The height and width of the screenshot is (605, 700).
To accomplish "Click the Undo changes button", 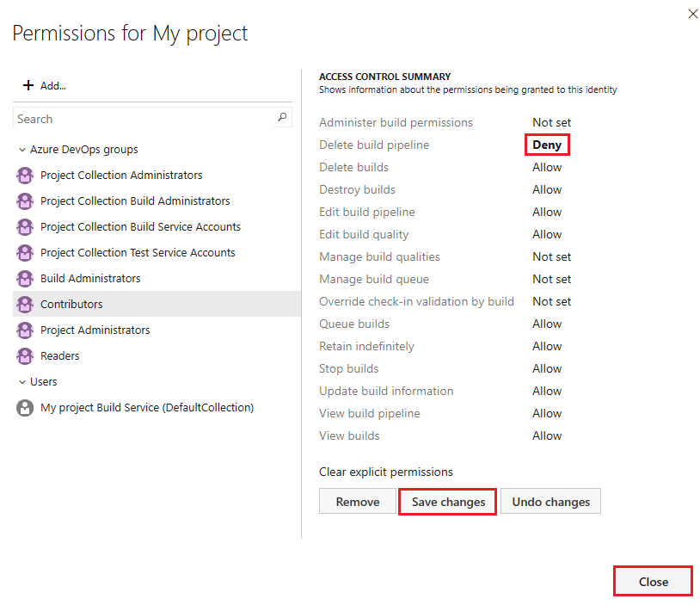I will point(550,501).
